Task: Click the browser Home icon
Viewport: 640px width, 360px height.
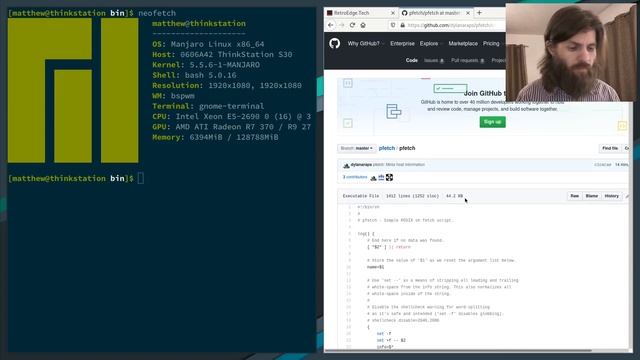Action: (x=363, y=25)
